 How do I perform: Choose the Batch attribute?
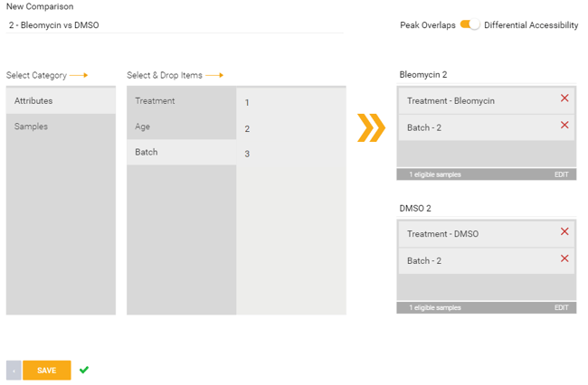pyautogui.click(x=182, y=152)
